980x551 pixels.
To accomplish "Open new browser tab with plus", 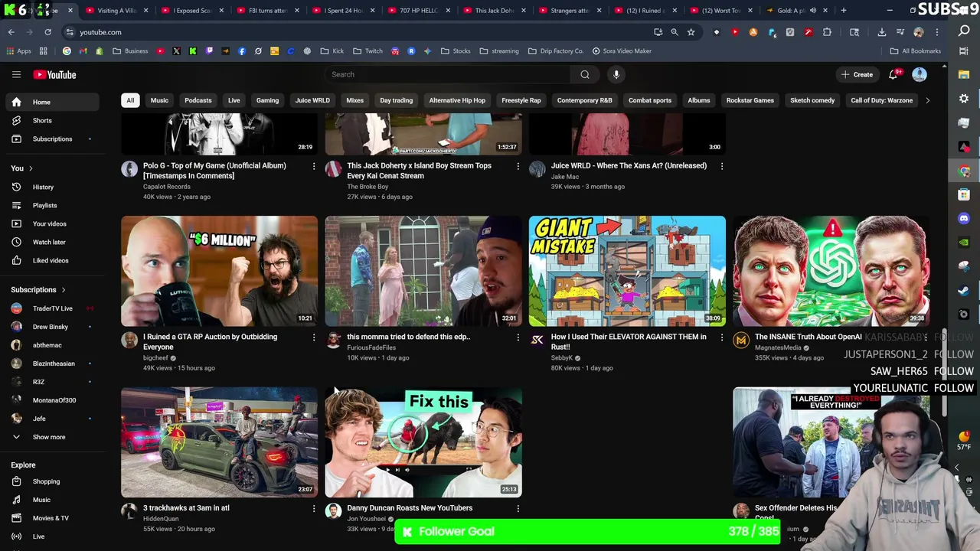I will pyautogui.click(x=843, y=11).
